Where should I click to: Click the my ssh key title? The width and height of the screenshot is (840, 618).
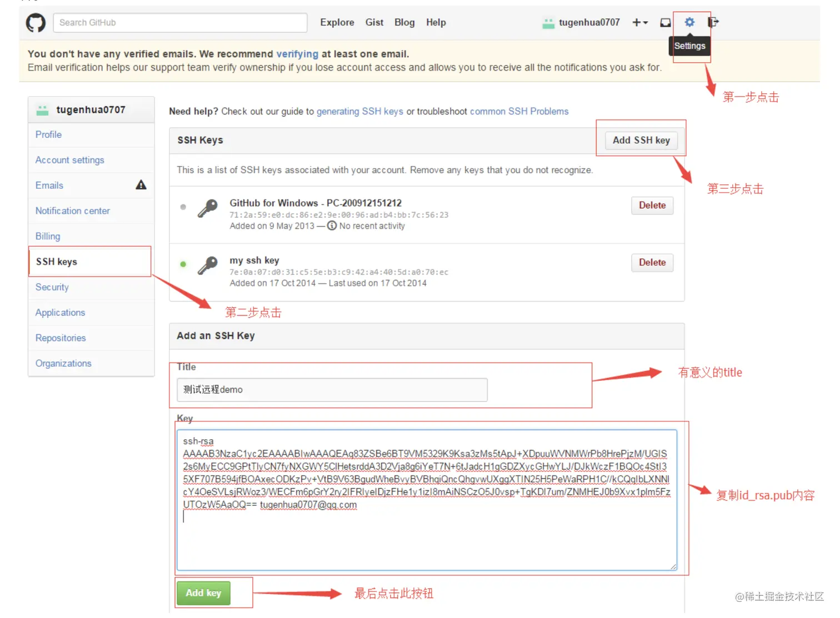(254, 260)
